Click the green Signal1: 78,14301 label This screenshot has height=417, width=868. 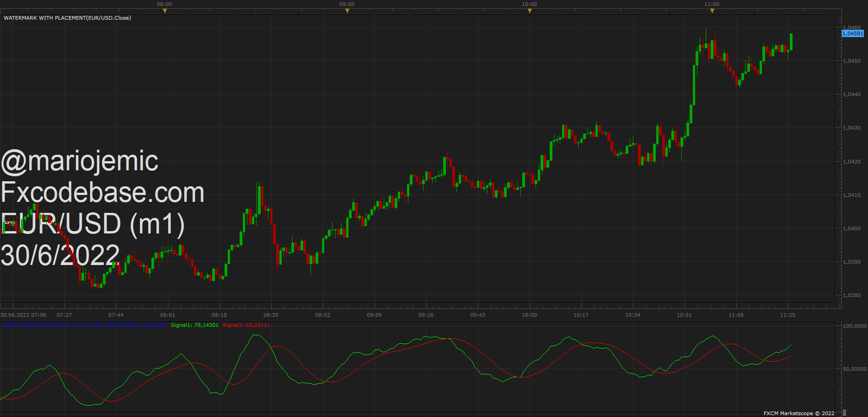[194, 325]
